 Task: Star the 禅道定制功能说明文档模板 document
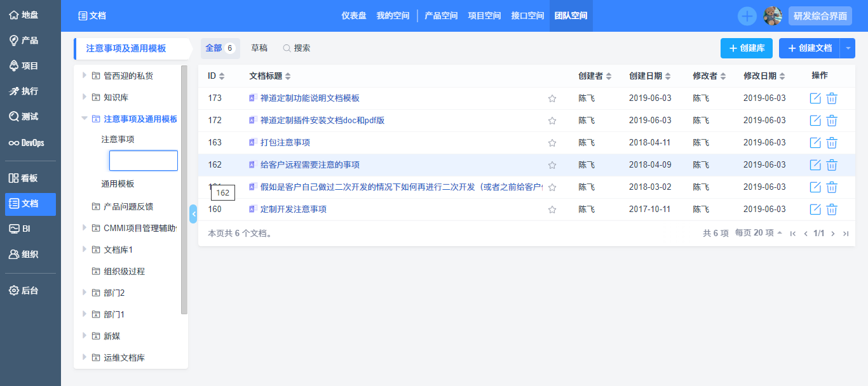pyautogui.click(x=552, y=98)
